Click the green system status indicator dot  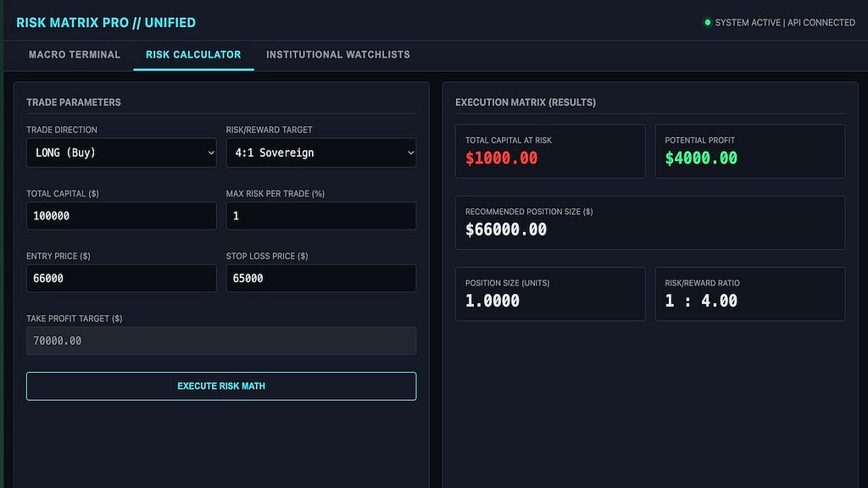tap(708, 23)
